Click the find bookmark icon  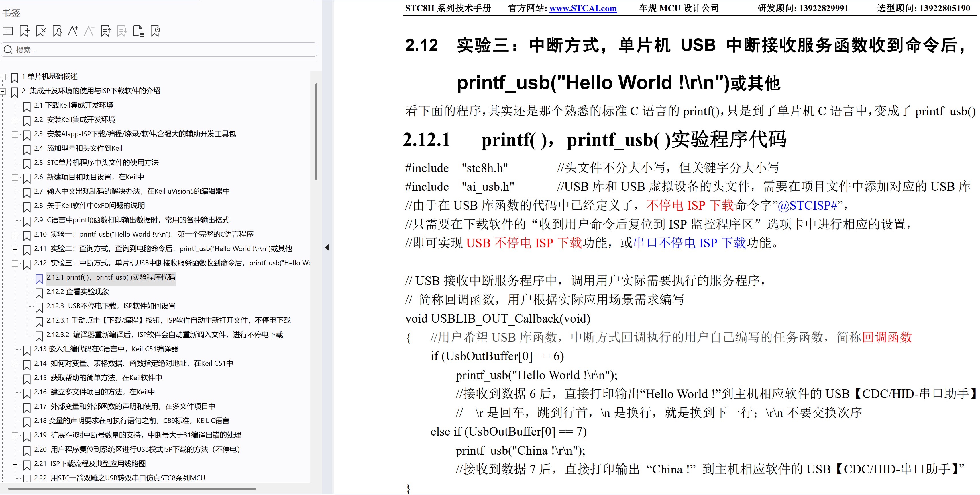click(x=57, y=31)
